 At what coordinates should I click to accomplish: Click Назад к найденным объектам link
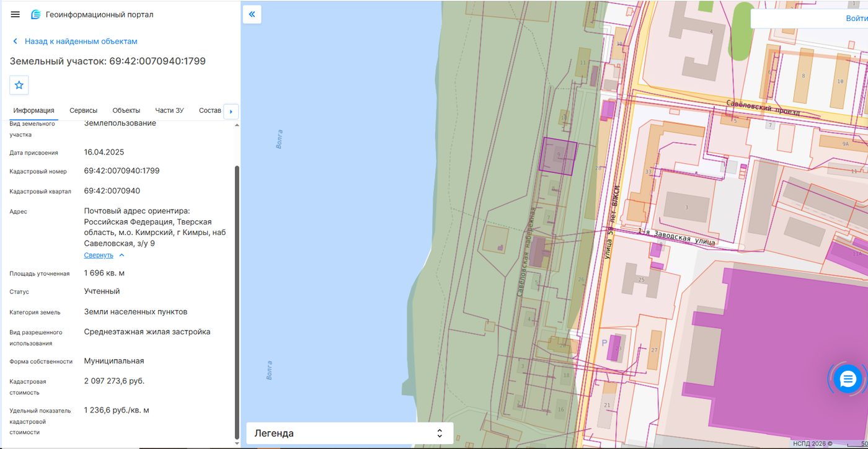click(81, 42)
